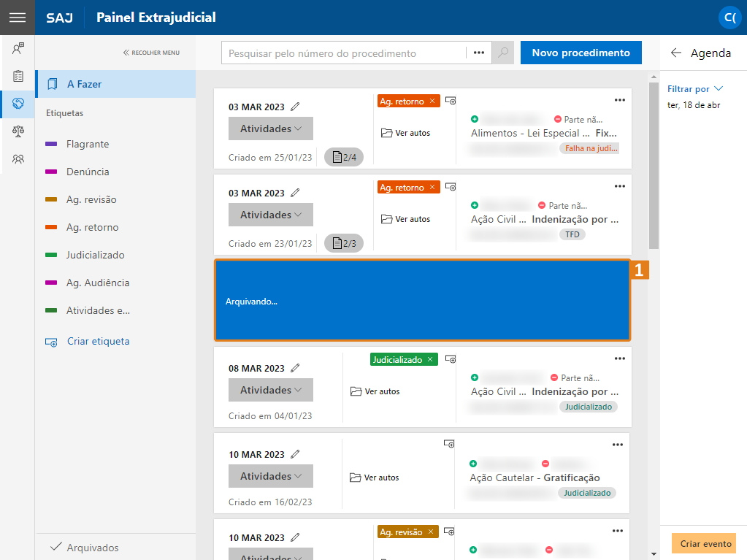Edit date on Ação Cautelar card
The width and height of the screenshot is (747, 560).
coord(296,454)
